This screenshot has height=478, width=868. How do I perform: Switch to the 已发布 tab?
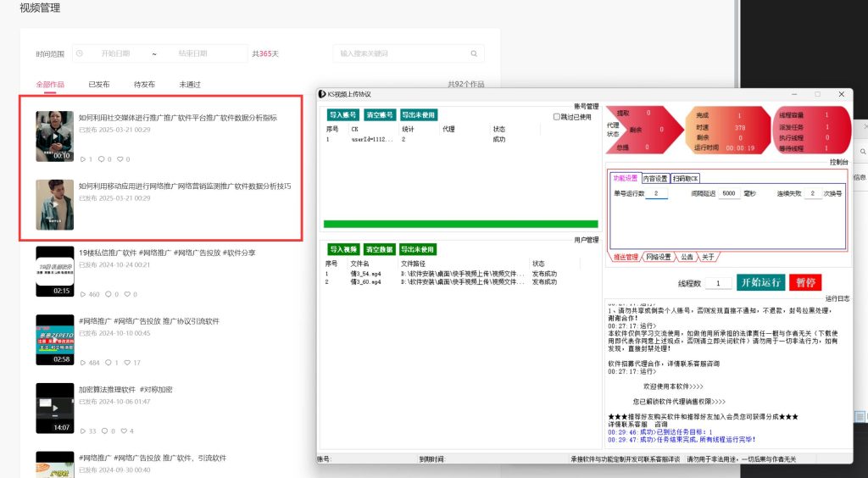pyautogui.click(x=98, y=85)
